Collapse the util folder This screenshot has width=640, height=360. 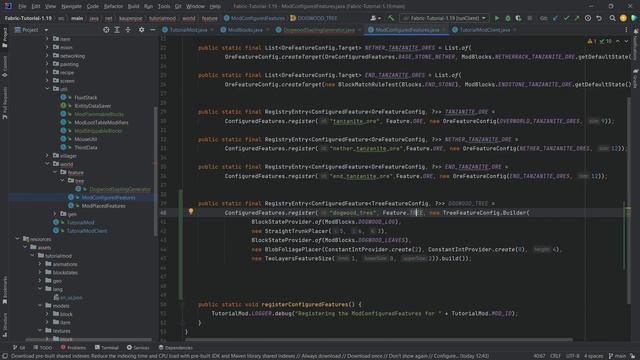47,89
